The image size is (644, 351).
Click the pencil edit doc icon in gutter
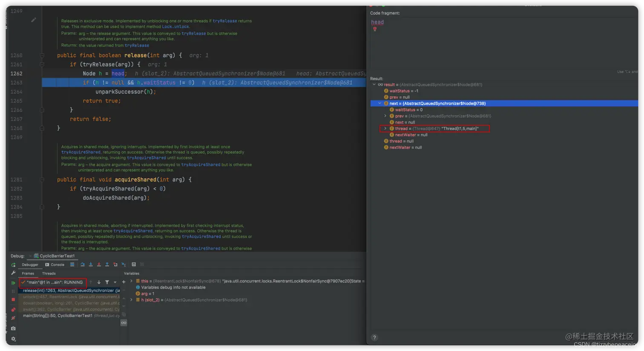(34, 20)
